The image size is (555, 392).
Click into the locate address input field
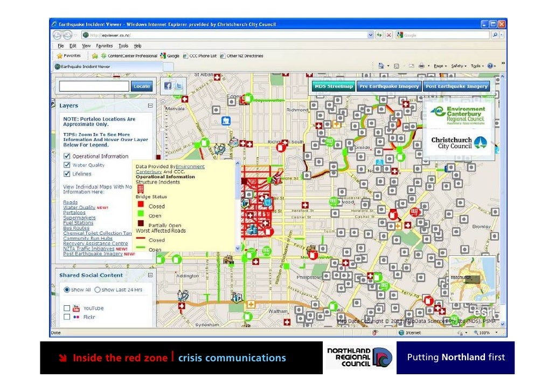point(94,86)
